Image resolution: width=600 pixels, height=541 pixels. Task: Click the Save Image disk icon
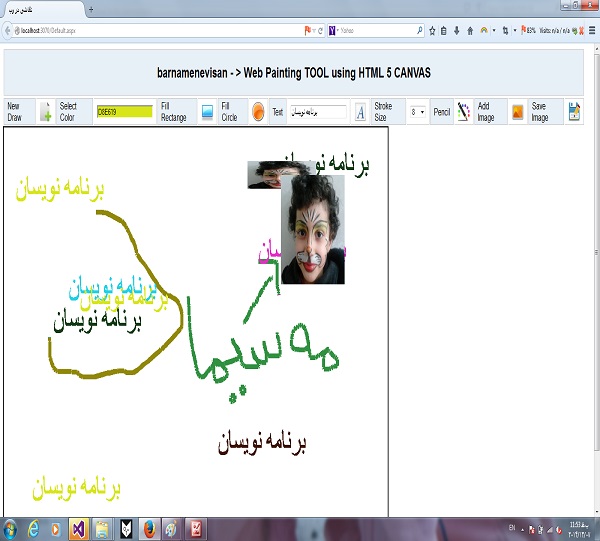(574, 113)
